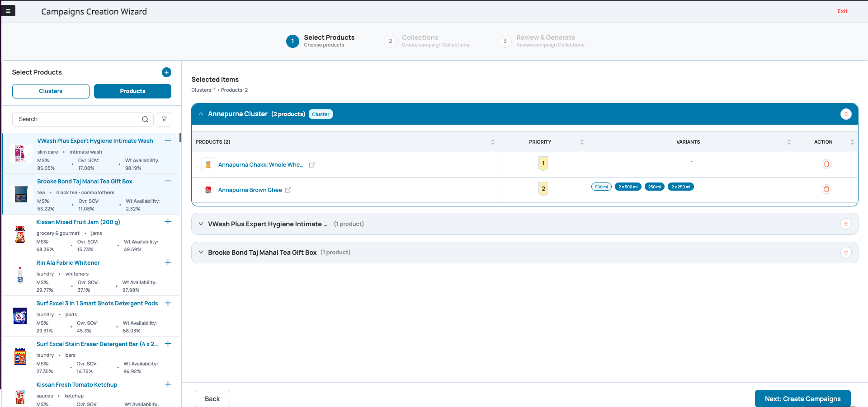The width and height of the screenshot is (868, 407).
Task: Click the Surf Excel Smart Shots thumbnail
Action: click(x=20, y=316)
